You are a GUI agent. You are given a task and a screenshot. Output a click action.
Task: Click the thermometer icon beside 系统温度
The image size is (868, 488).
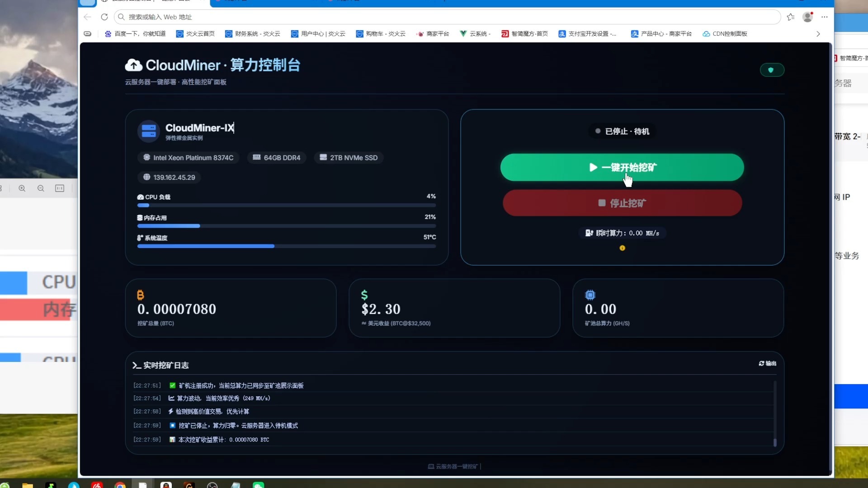140,238
